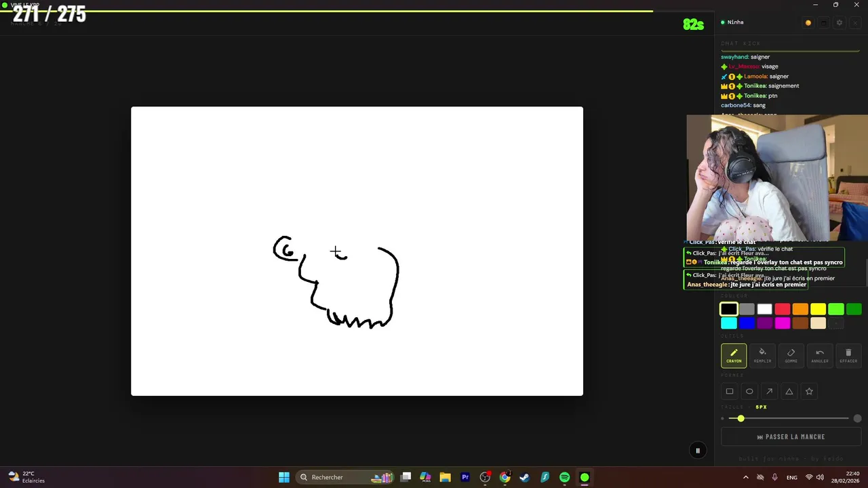Select the Remplir fill bucket tool
Image resolution: width=868 pixels, height=488 pixels.
click(762, 355)
